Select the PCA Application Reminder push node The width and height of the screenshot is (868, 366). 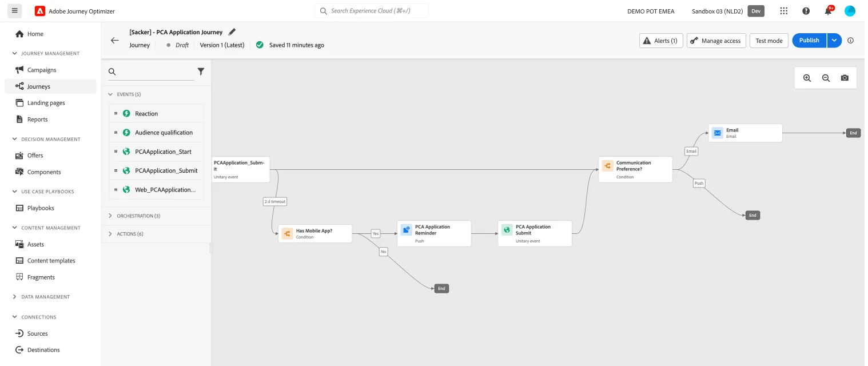[434, 233]
